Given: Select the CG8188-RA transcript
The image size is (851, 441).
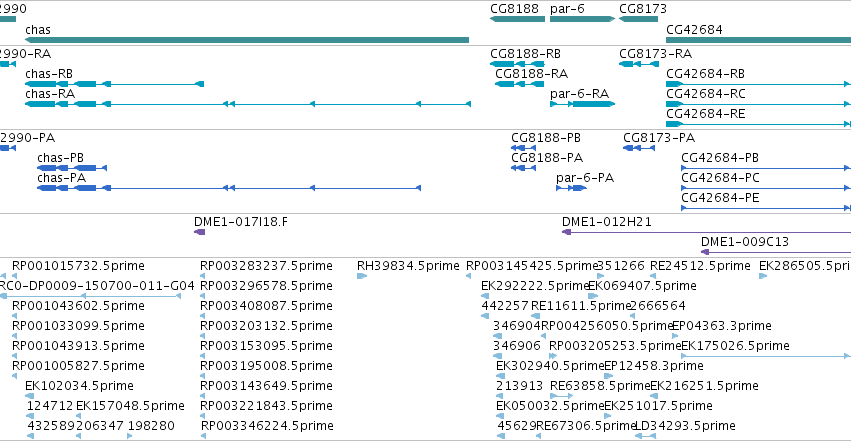Looking at the screenshot, I should tap(518, 84).
